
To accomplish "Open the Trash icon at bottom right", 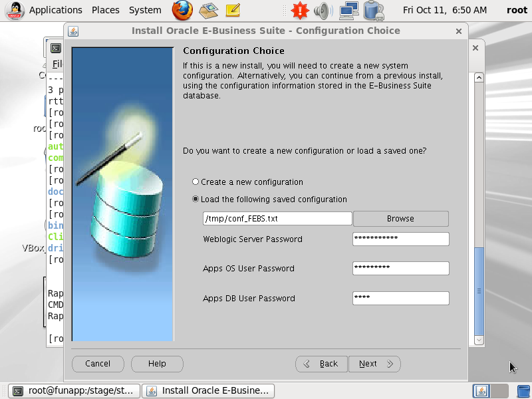I will pos(522,390).
